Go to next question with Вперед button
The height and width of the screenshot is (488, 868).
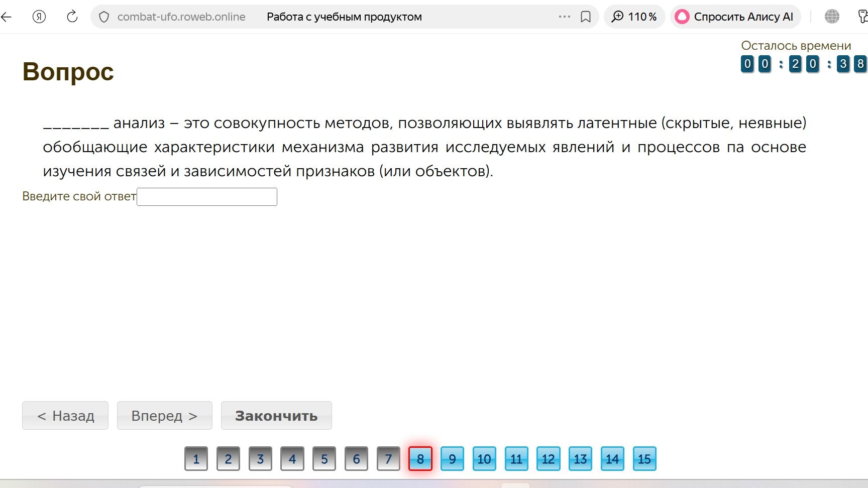click(x=165, y=416)
